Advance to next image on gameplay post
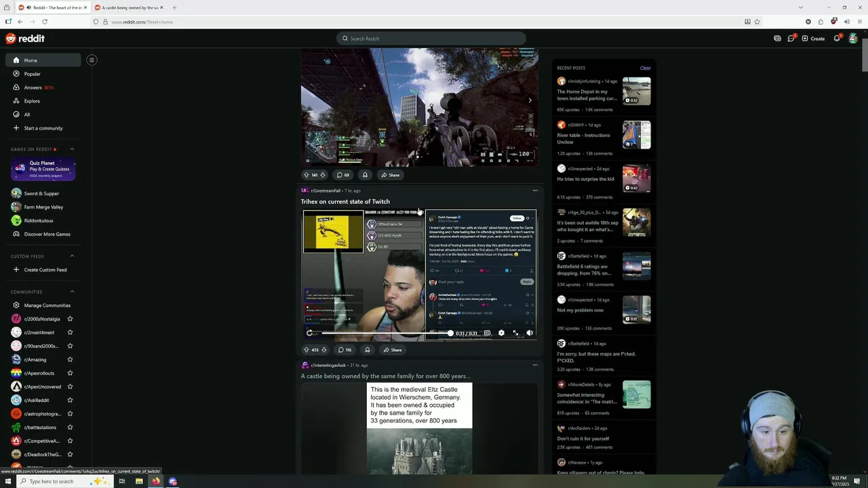The image size is (868, 488). (530, 100)
